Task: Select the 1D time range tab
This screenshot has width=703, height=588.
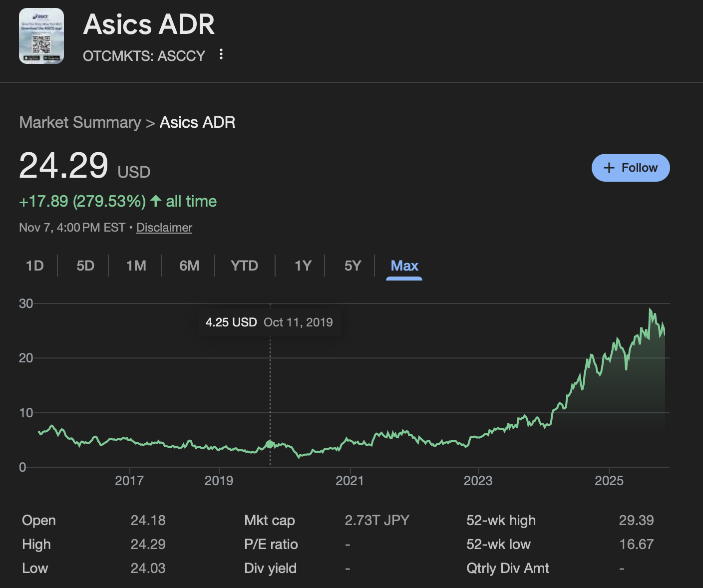Action: tap(34, 266)
